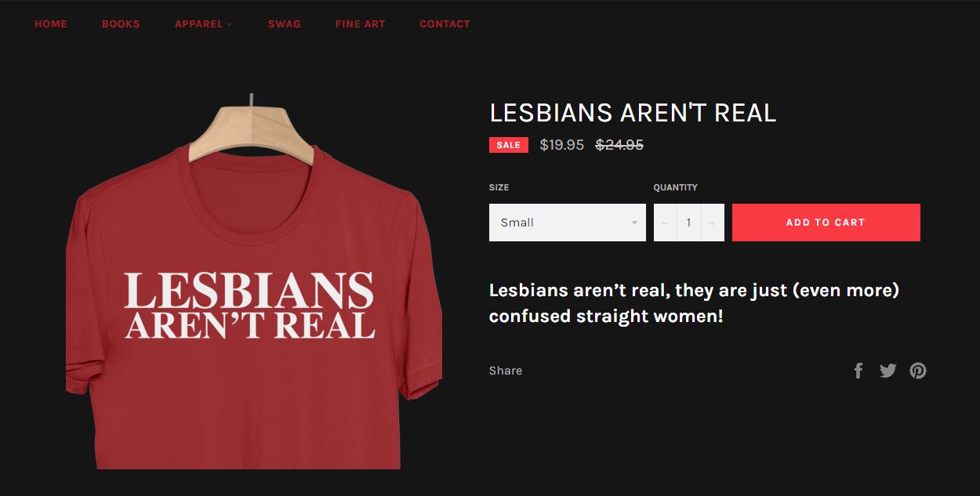Open the Size dropdown showing Small
980x496 pixels.
pos(568,223)
